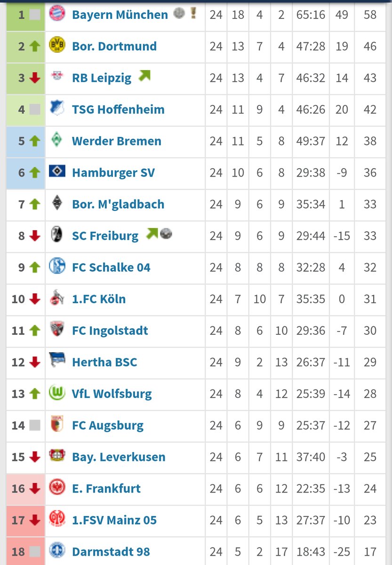Click the RB Leipzig club logo
The image size is (392, 565).
point(57,77)
